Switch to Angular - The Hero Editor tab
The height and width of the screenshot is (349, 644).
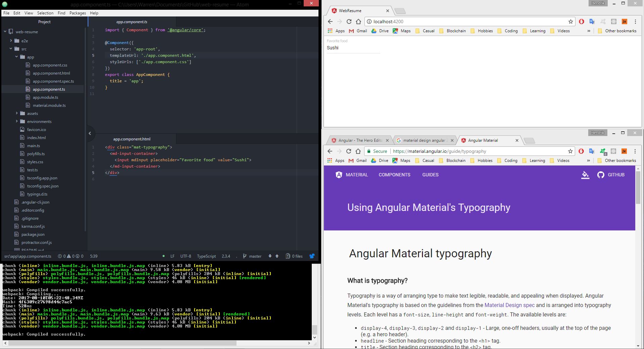tap(360, 140)
